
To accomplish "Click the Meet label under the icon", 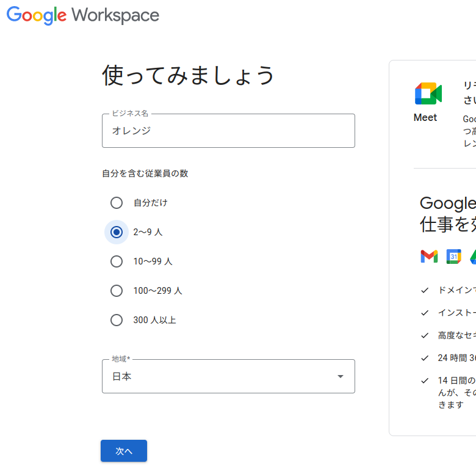I will tap(425, 118).
